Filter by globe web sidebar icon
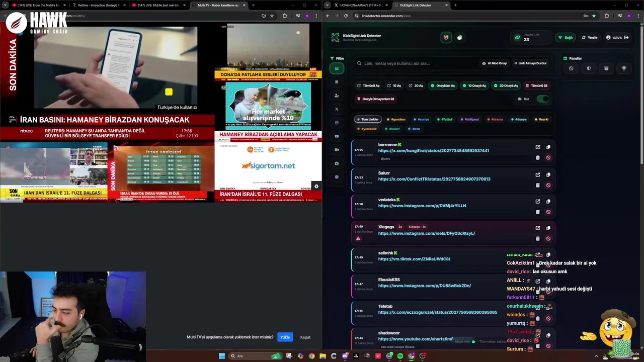Viewport: 644px width, 362px height. (x=337, y=177)
